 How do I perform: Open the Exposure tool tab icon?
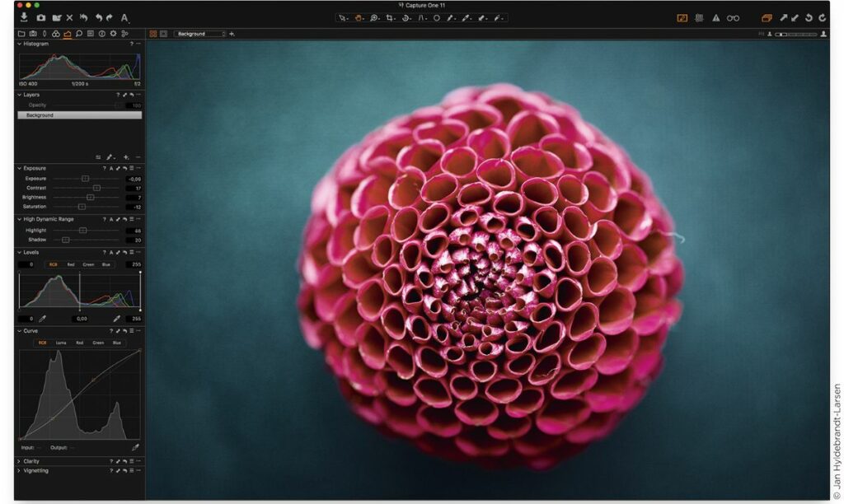(x=67, y=34)
